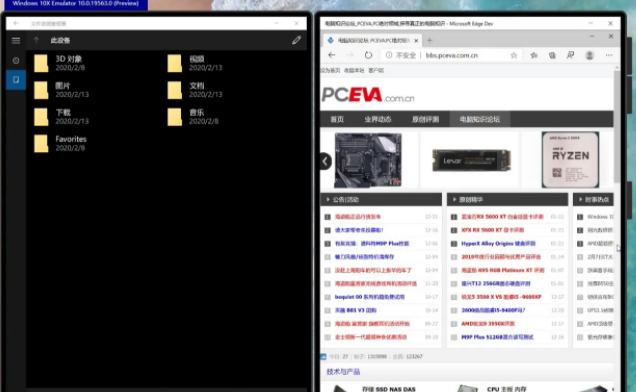Viewport: 636px width, 392px height.
Task: Open the Edge profile avatar
Action: click(590, 55)
